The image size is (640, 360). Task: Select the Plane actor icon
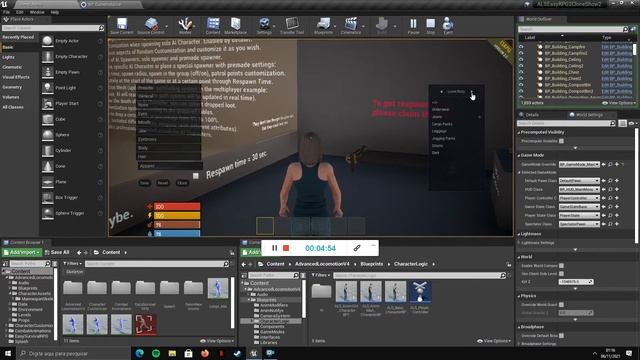tap(48, 182)
